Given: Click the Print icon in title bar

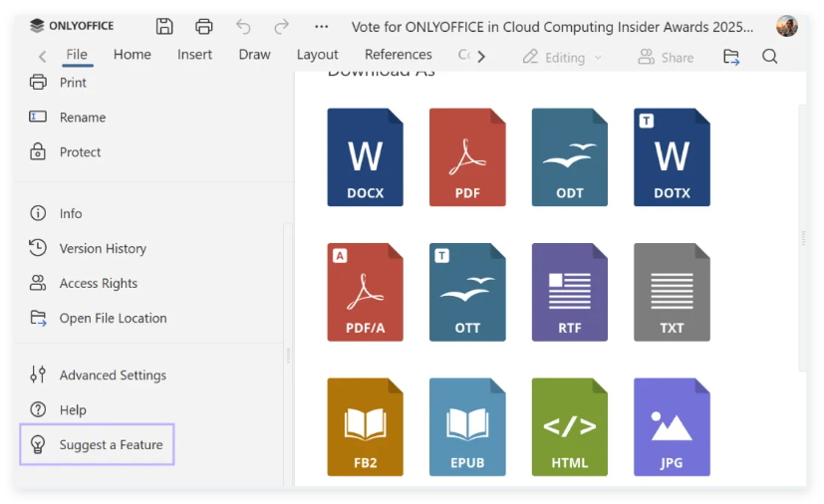Looking at the screenshot, I should click(204, 27).
